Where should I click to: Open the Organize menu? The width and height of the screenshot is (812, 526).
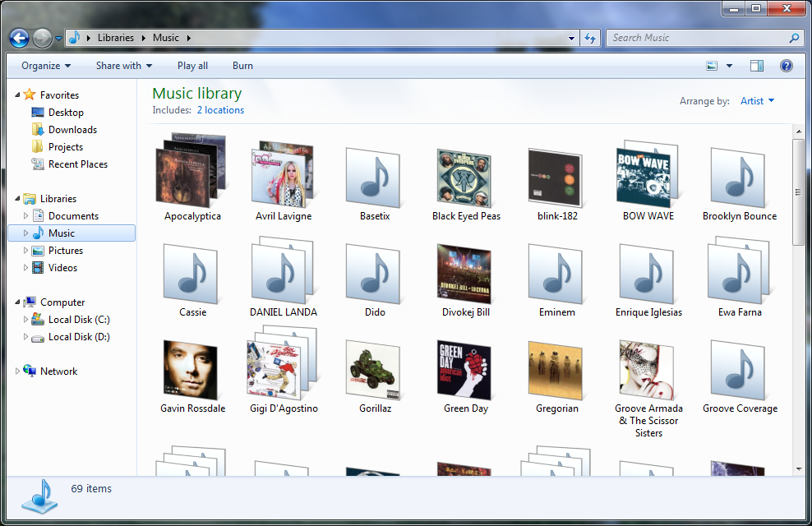(45, 66)
